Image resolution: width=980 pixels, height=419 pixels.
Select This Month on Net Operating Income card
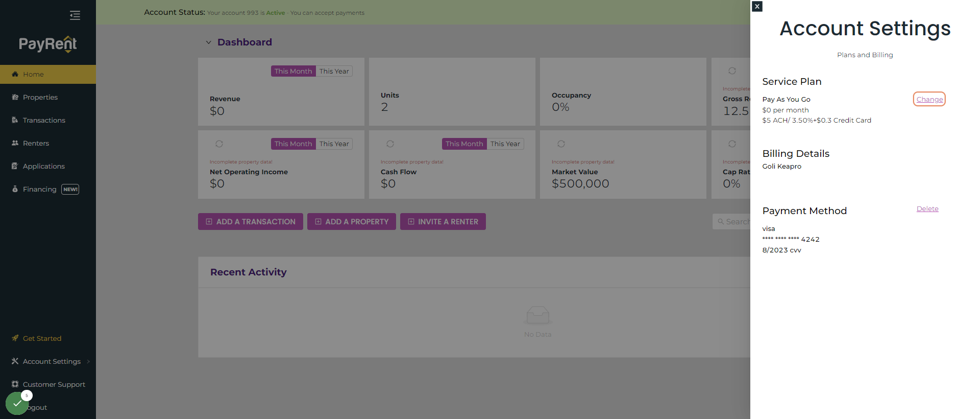293,144
